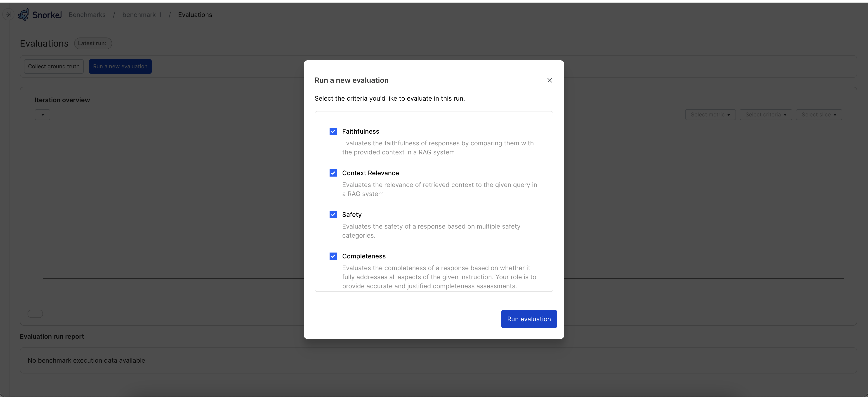Toggle the Context Relevance checkbox

tap(333, 173)
